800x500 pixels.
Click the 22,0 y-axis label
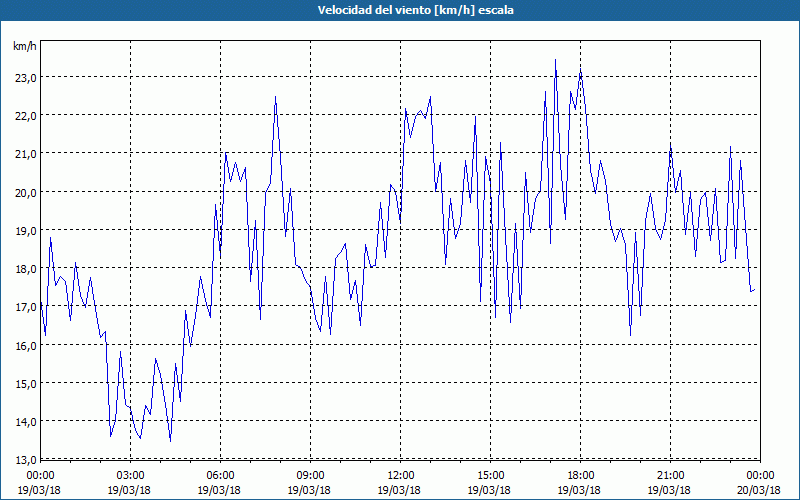[x=25, y=116]
